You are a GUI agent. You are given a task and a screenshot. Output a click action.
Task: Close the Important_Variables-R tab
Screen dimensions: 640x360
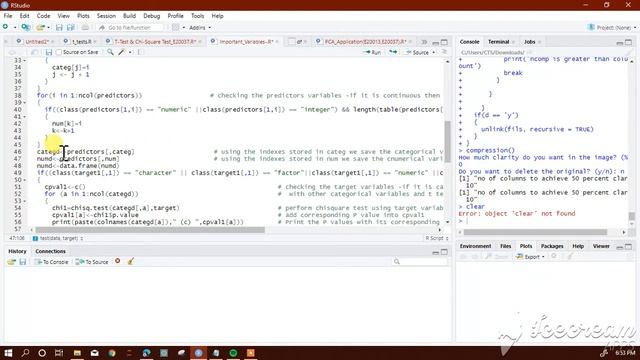coord(277,42)
